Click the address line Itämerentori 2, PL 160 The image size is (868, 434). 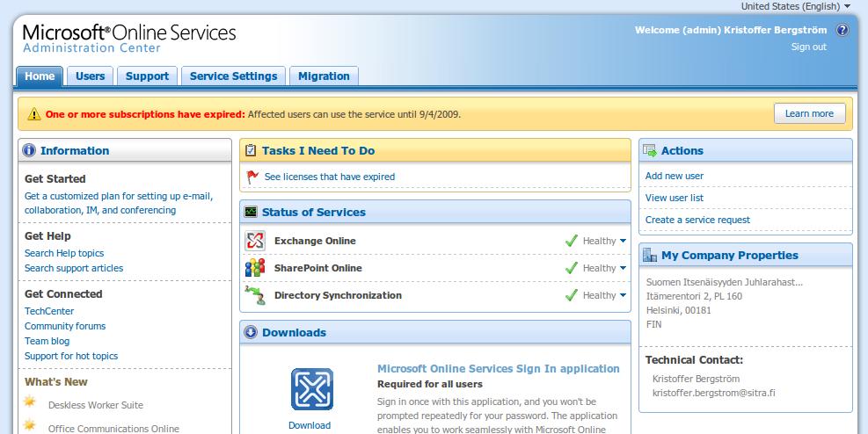pos(694,296)
